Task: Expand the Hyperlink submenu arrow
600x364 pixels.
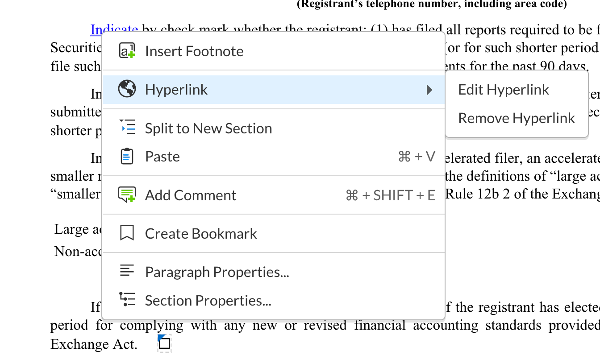Action: (429, 90)
